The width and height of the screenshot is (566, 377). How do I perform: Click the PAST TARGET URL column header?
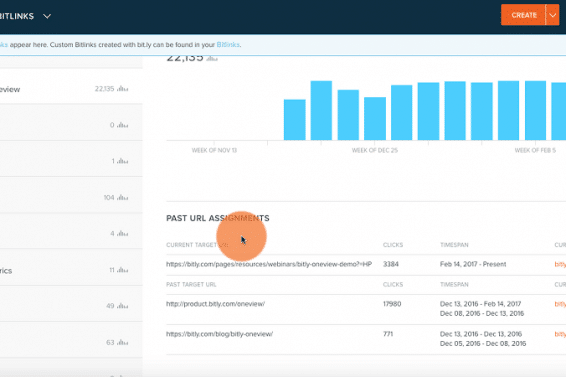pyautogui.click(x=191, y=285)
